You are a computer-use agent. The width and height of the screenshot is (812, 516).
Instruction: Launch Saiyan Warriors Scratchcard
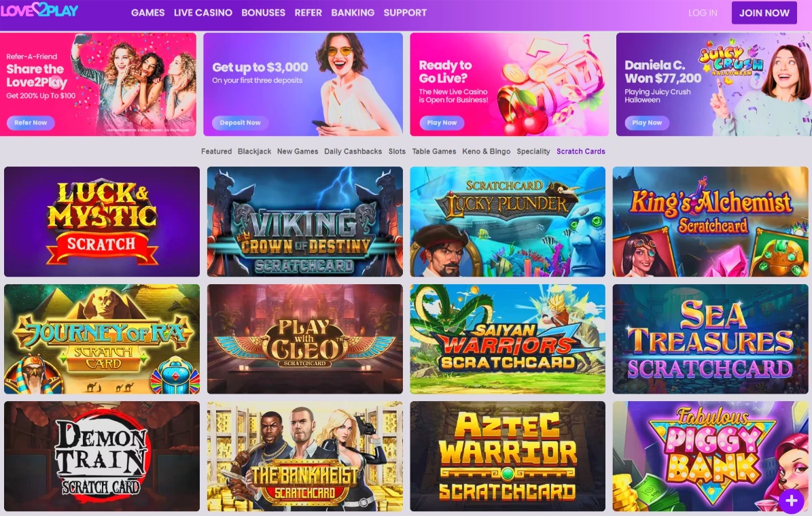coord(508,339)
